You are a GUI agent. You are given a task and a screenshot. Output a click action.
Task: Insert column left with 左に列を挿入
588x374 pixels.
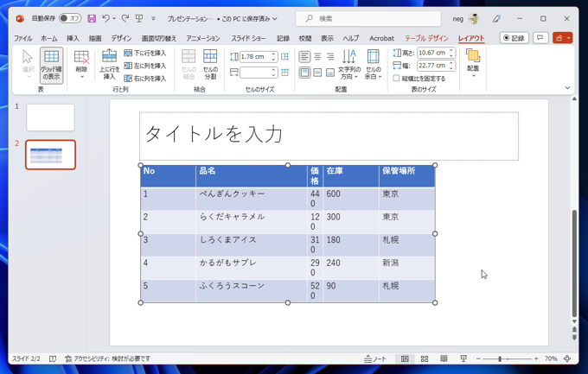tap(145, 66)
